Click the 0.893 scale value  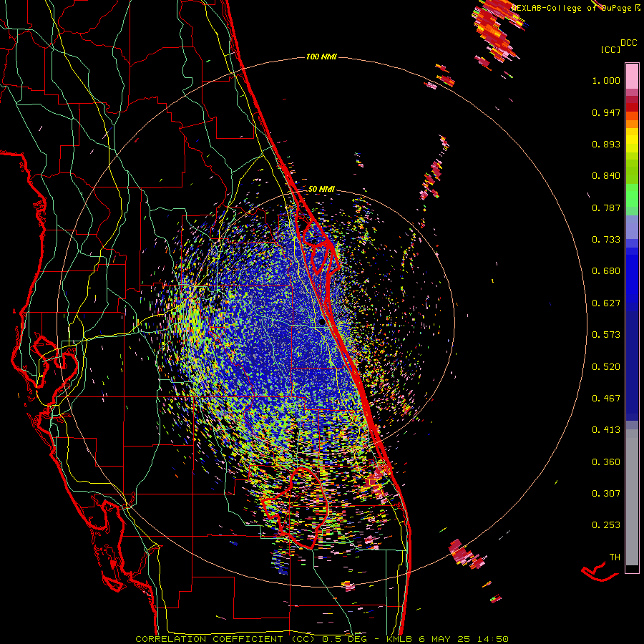click(606, 144)
